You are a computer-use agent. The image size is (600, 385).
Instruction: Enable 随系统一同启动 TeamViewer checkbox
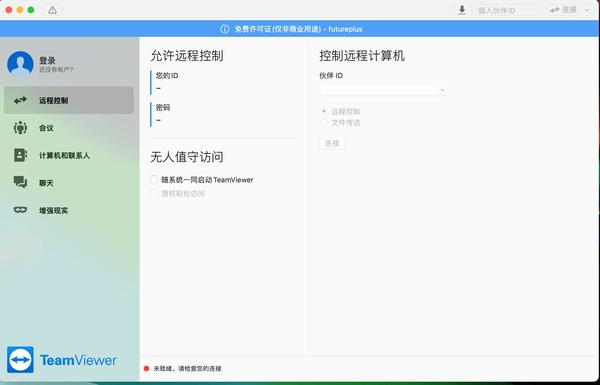coord(154,179)
